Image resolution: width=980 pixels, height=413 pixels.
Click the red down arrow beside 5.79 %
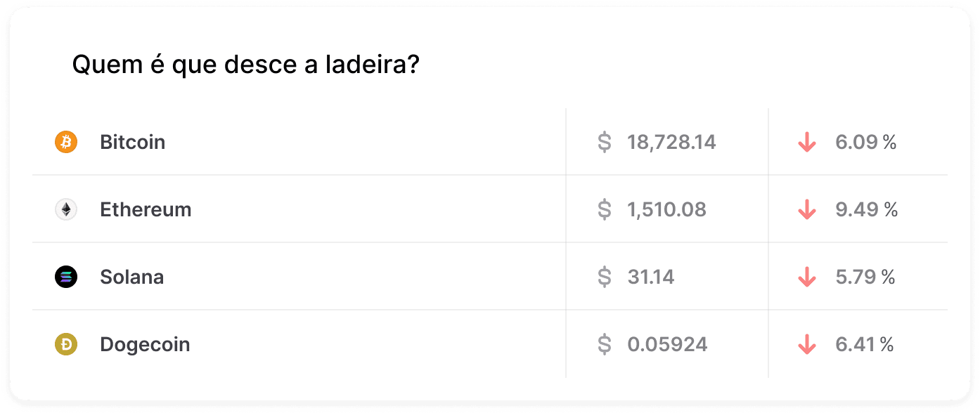coord(806,277)
